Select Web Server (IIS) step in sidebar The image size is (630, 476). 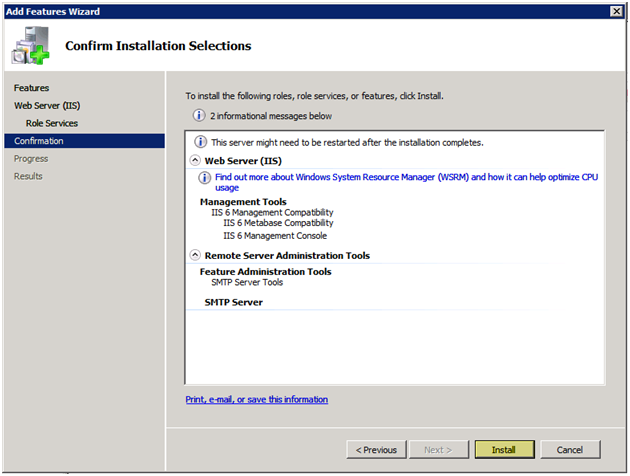[47, 105]
